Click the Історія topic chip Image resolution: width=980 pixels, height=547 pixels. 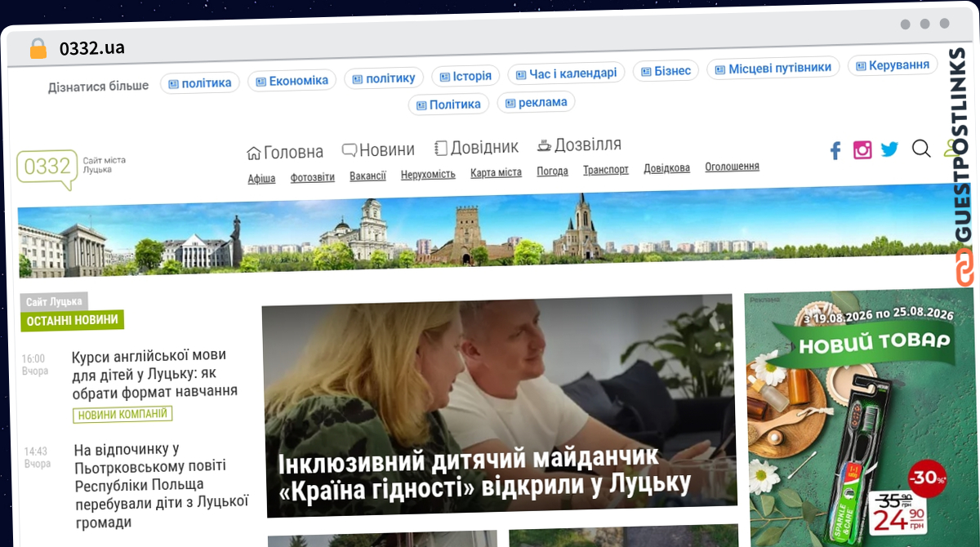tap(465, 76)
